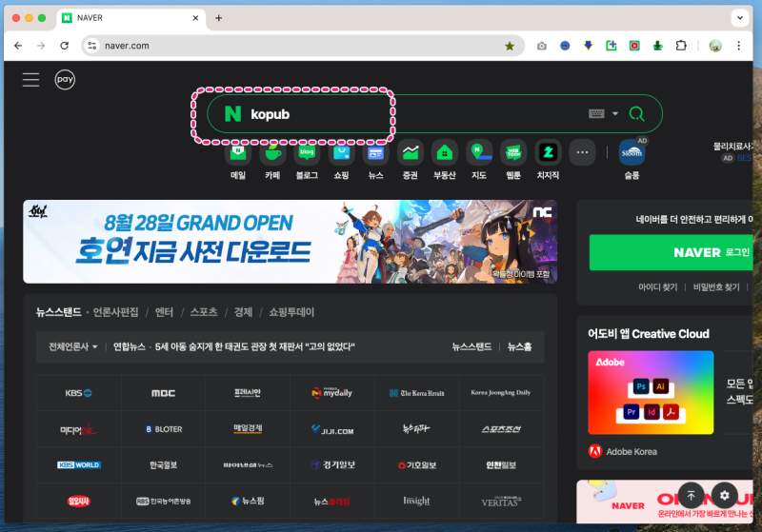Open the 쇼핑 shortcut icon

(341, 154)
